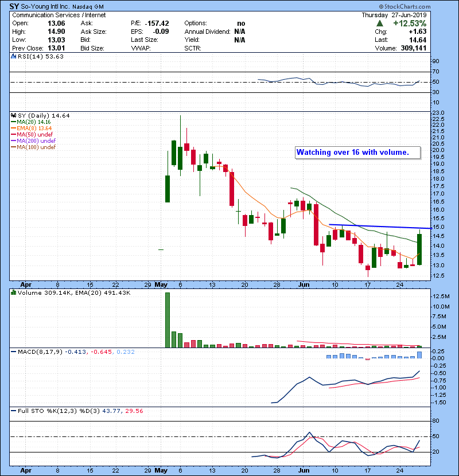Screen dimensions: 459x476
Task: Click the 12.5M volume axis label
Action: coord(441,296)
